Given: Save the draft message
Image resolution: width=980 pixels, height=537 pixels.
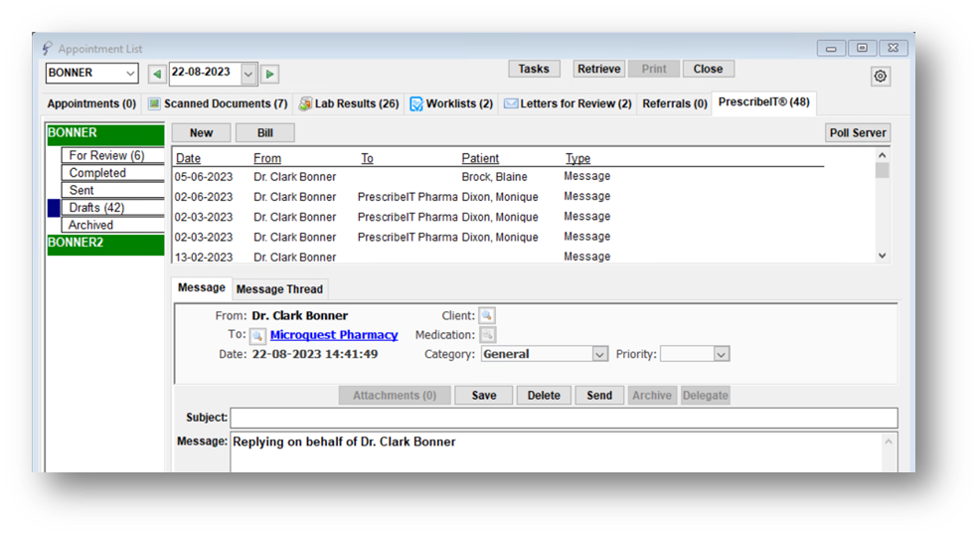Looking at the screenshot, I should 484,396.
